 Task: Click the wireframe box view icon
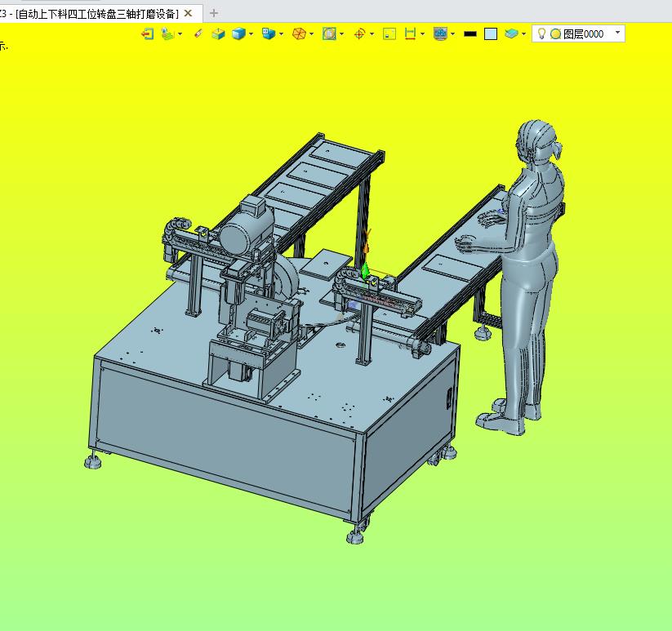pyautogui.click(x=218, y=33)
